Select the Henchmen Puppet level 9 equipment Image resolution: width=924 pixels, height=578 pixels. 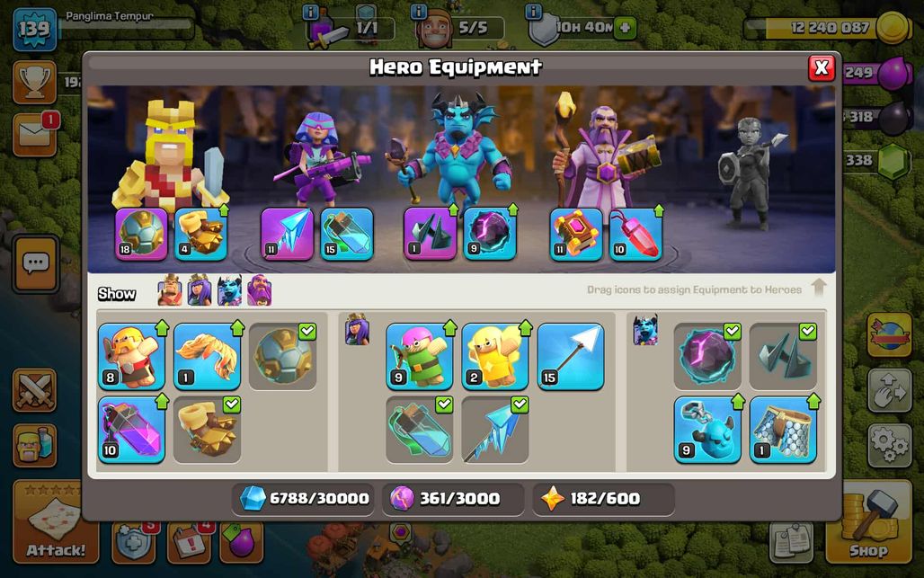coord(707,430)
